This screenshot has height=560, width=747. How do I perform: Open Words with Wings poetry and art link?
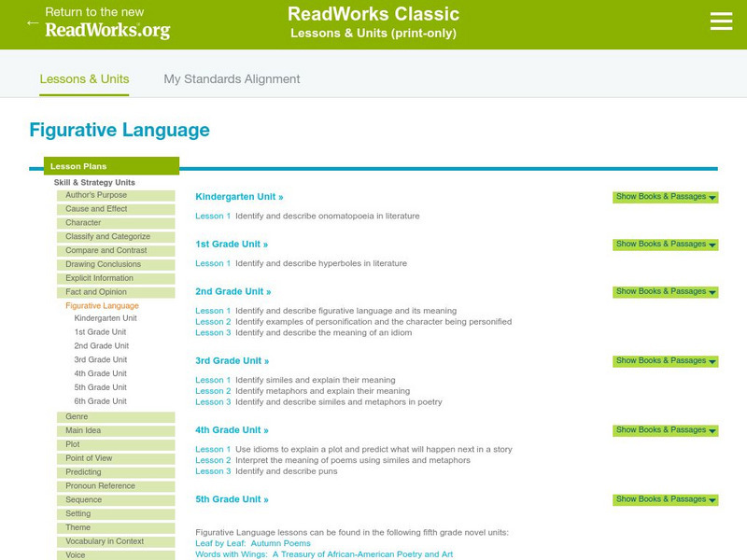pos(324,554)
